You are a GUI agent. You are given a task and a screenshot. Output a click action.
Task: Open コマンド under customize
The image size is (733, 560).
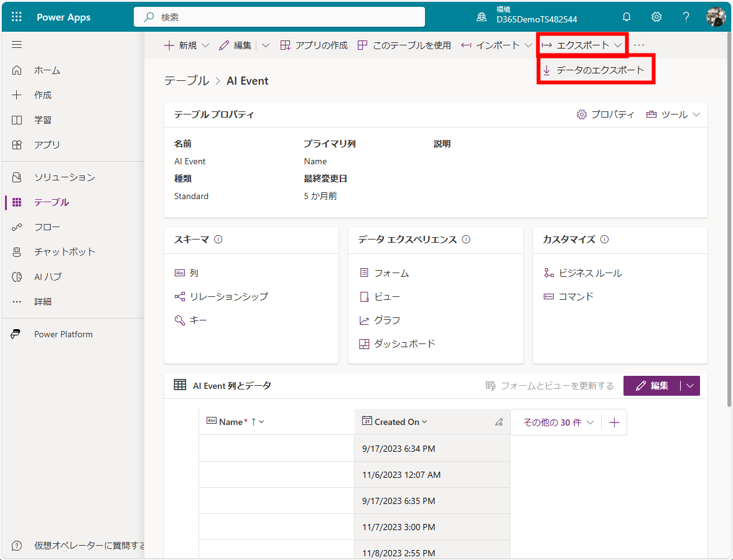[569, 296]
